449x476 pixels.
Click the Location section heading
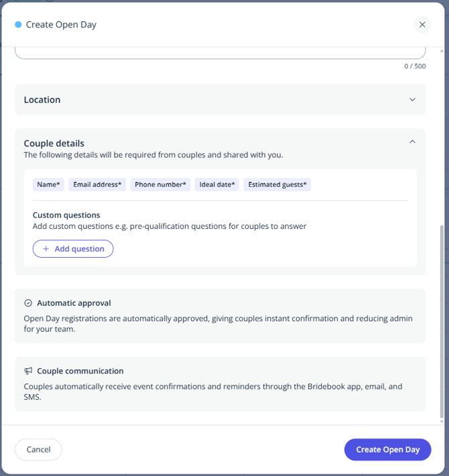click(x=42, y=100)
